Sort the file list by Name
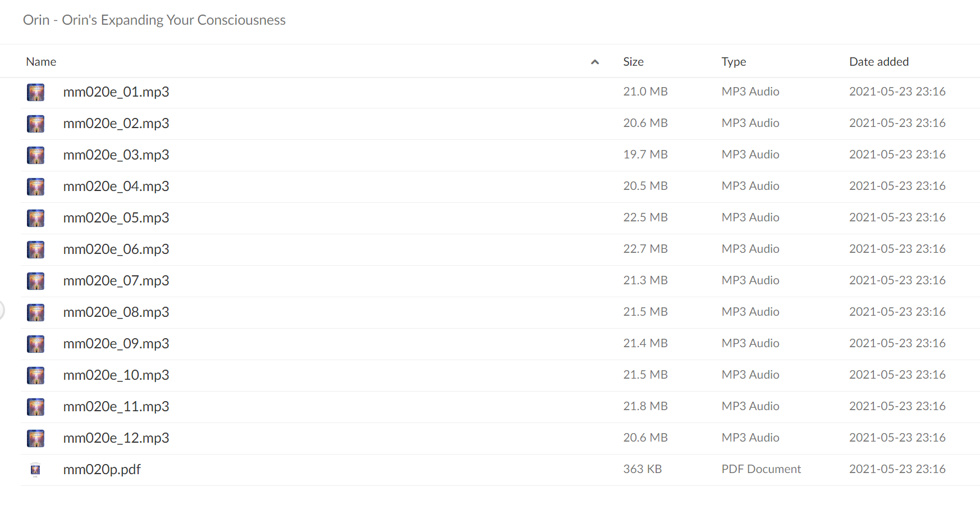The width and height of the screenshot is (980, 509). pyautogui.click(x=41, y=62)
